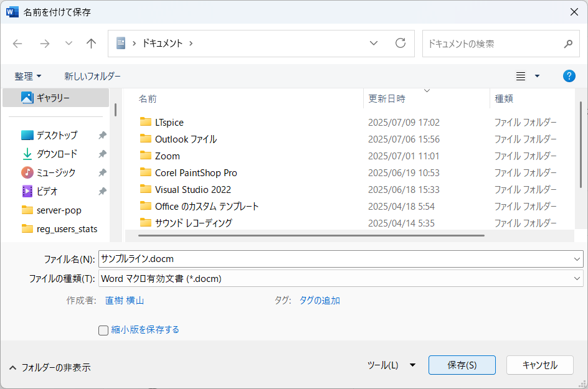Collapse folders with フォルダーの非表示
The image size is (588, 389).
50,368
